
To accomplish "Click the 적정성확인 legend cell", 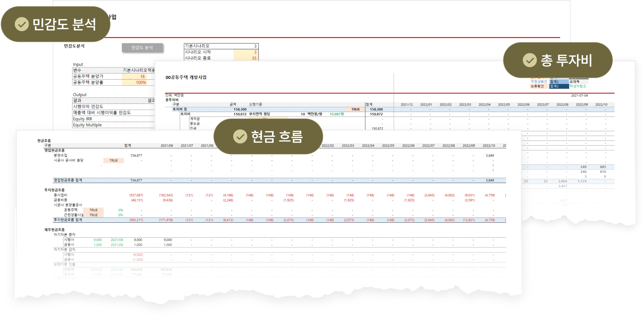I will coord(539,81).
